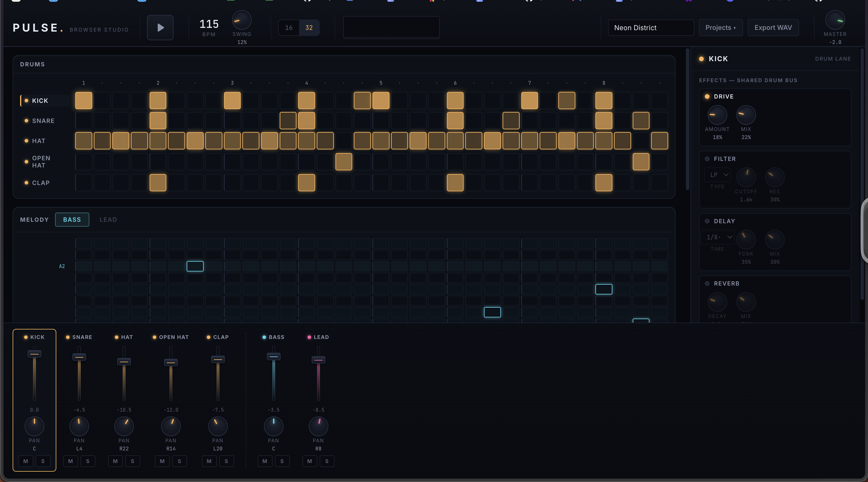Select the Hat drum lane
This screenshot has height=482, width=868.
pos(45,141)
